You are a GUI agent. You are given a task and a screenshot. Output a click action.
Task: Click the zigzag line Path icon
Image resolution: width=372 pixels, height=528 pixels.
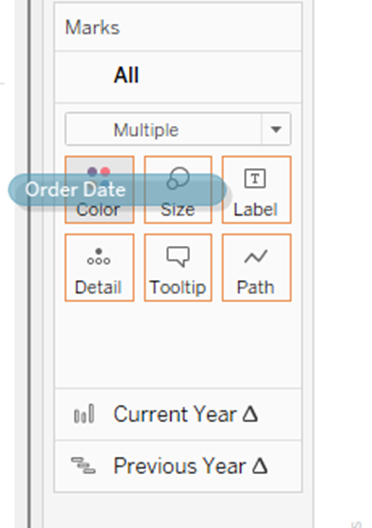pyautogui.click(x=256, y=257)
